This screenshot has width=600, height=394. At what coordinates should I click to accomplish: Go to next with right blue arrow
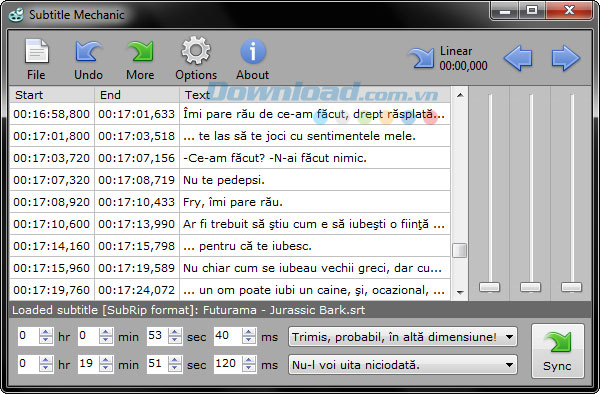tap(566, 58)
